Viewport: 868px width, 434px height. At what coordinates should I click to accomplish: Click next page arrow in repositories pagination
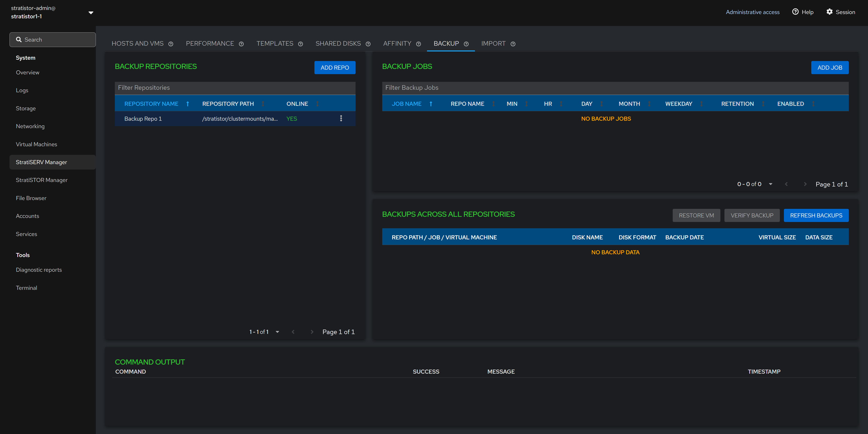coord(312,332)
